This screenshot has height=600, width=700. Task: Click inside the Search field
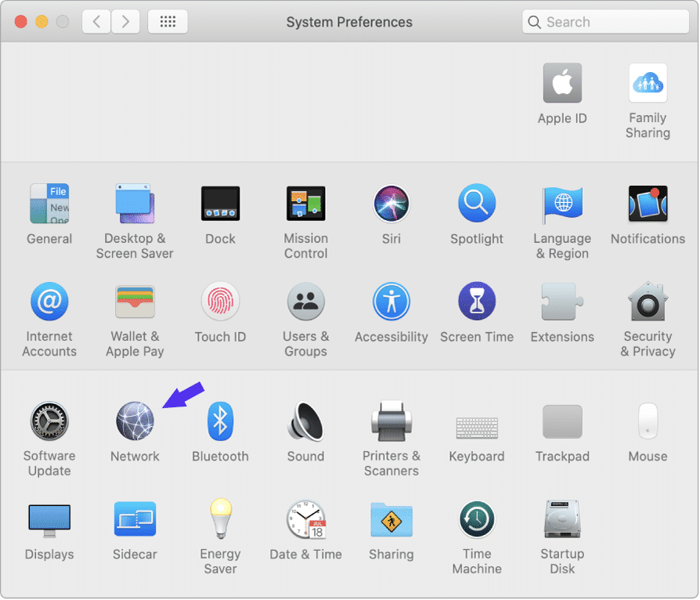point(604,21)
